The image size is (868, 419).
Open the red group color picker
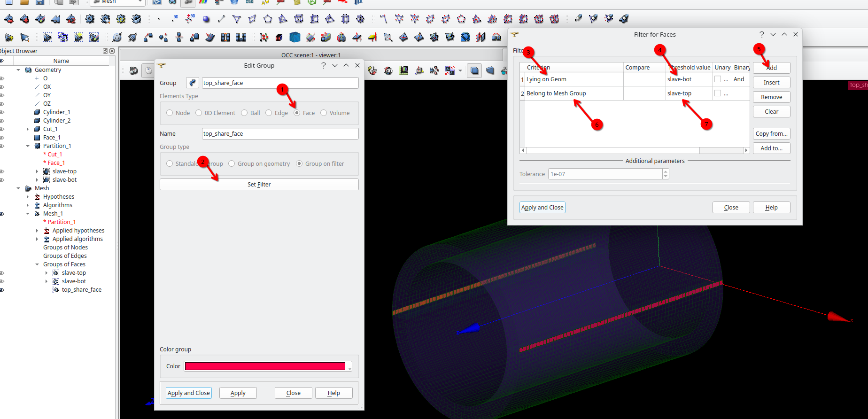(x=265, y=366)
